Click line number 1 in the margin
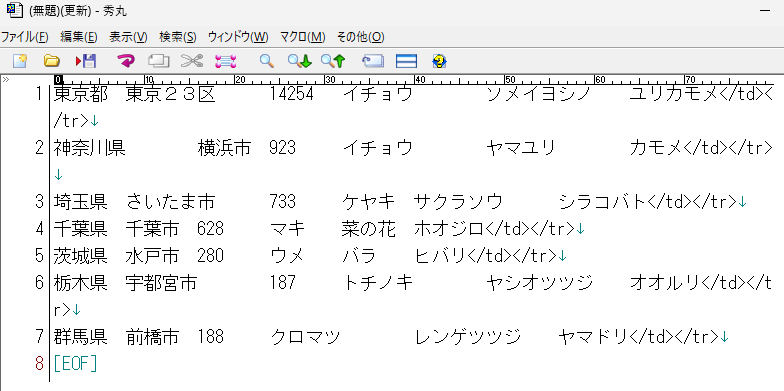 [40, 94]
